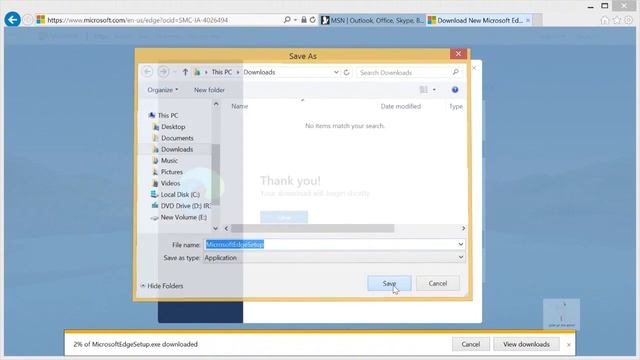Click the search magnifier in address bar
The image size is (640, 360).
point(287,20)
